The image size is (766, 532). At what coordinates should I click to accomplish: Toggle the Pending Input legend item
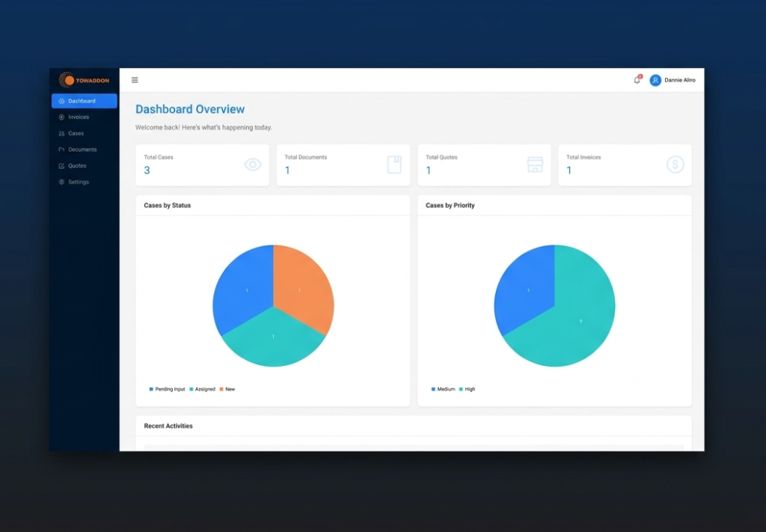coord(167,389)
